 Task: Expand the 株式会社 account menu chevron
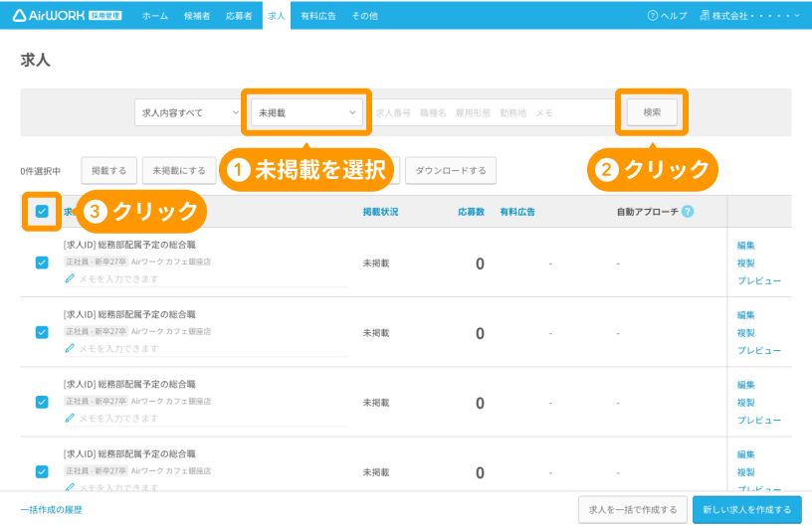click(797, 16)
